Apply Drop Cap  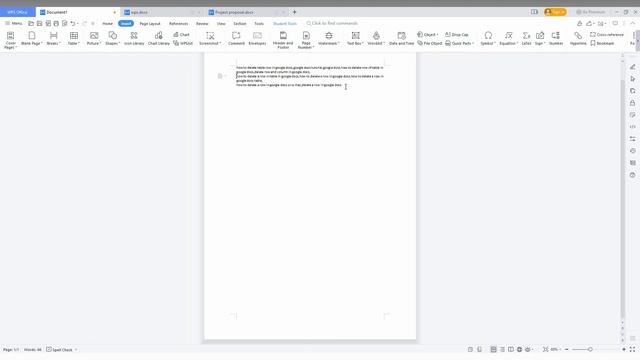click(457, 35)
